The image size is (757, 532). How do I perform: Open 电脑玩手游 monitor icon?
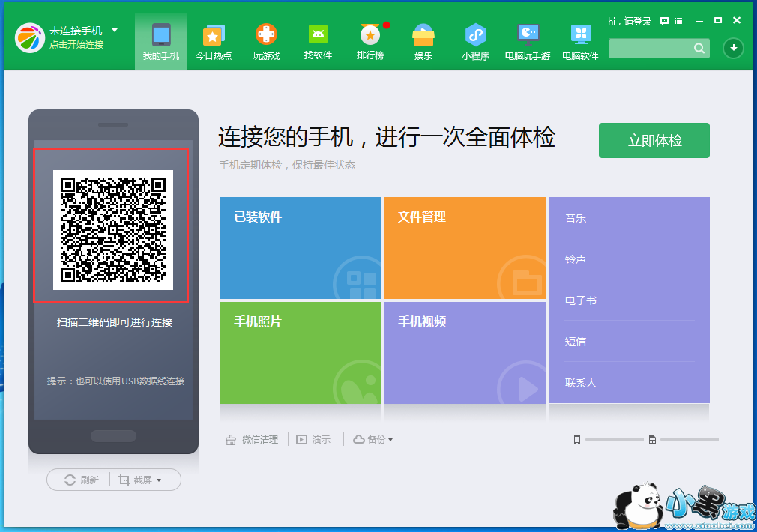coord(528,34)
